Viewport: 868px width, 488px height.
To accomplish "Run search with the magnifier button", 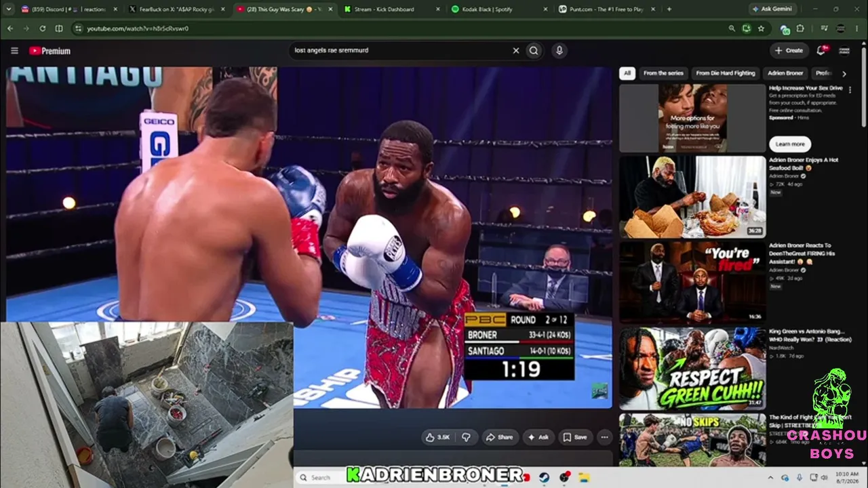I will (x=534, y=50).
